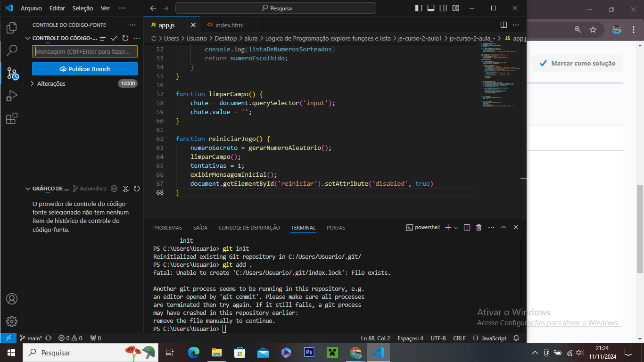Click the commit message input field
The image size is (644, 362).
pos(85,51)
